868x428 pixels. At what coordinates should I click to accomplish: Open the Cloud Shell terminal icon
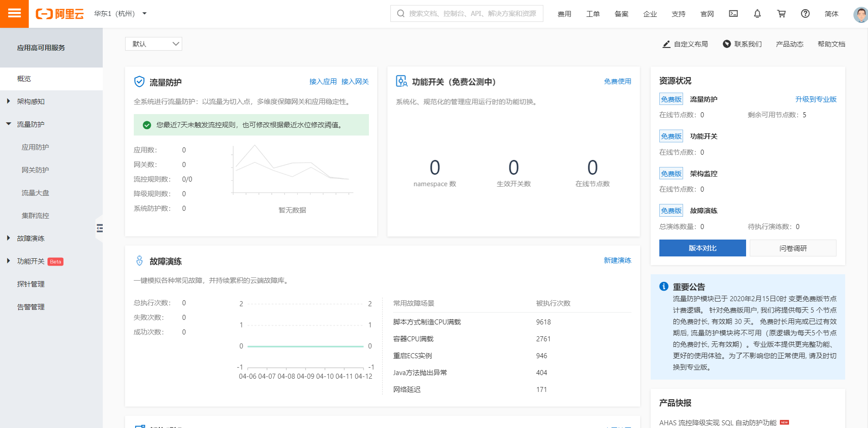pyautogui.click(x=733, y=14)
